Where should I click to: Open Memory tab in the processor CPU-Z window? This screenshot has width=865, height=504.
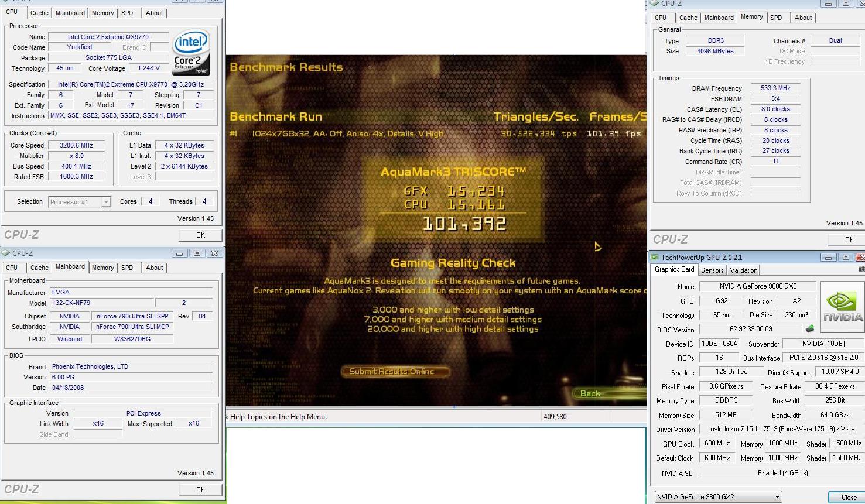tap(102, 13)
